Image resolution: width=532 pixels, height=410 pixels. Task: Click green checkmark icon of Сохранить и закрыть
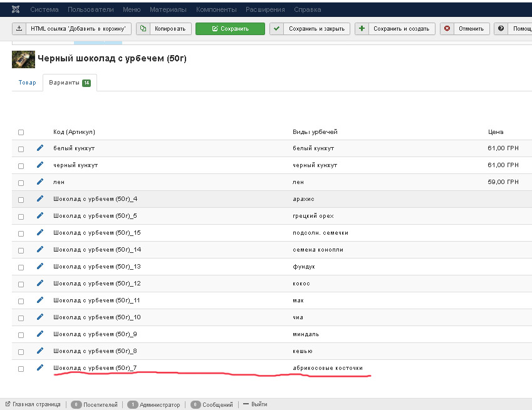point(276,28)
